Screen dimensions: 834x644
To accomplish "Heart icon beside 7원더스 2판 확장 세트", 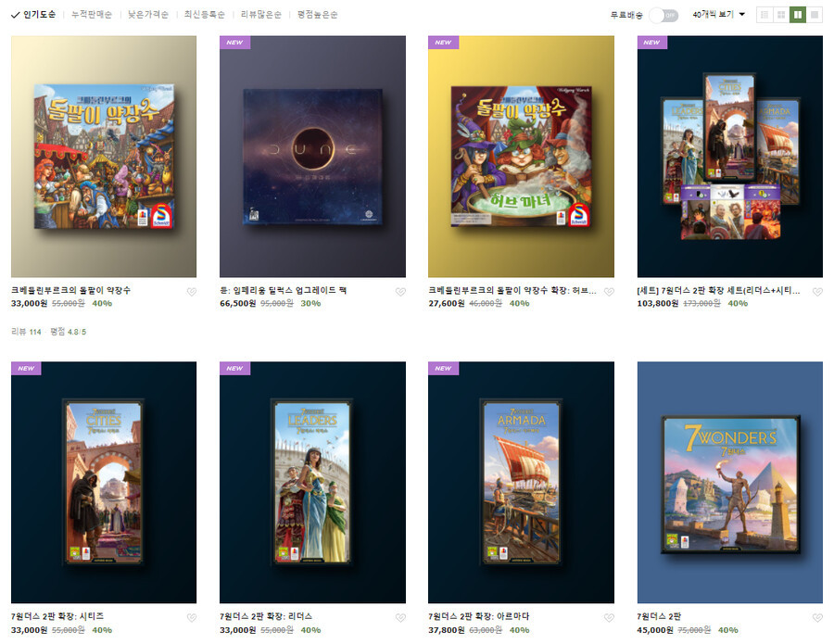I will coord(817,292).
